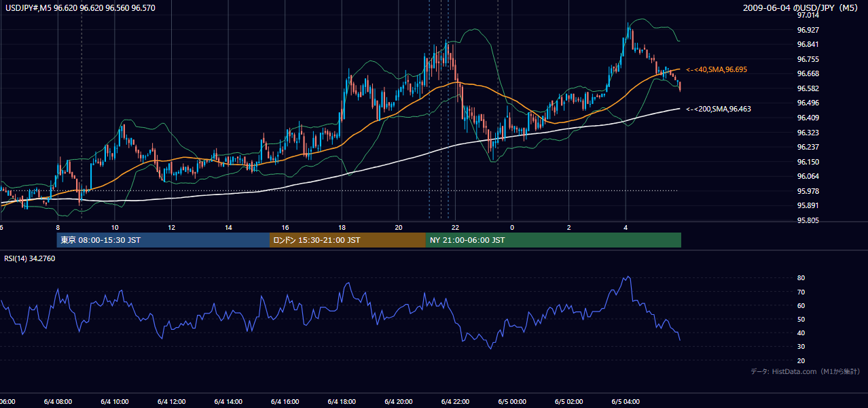Screen dimensions: 868x408
Task: Click the 200 SMA 96.463 label
Action: pos(719,109)
